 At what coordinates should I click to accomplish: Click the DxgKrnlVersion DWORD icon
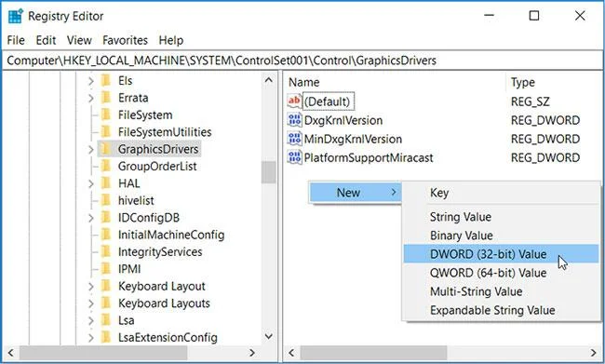click(x=294, y=120)
